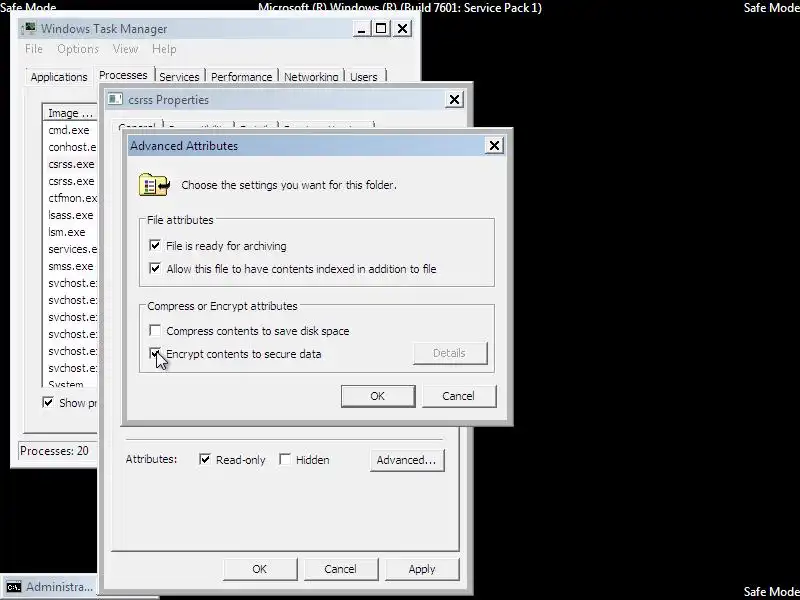The image size is (800, 600).
Task: Select services.exe in the process list
Action: (70, 249)
